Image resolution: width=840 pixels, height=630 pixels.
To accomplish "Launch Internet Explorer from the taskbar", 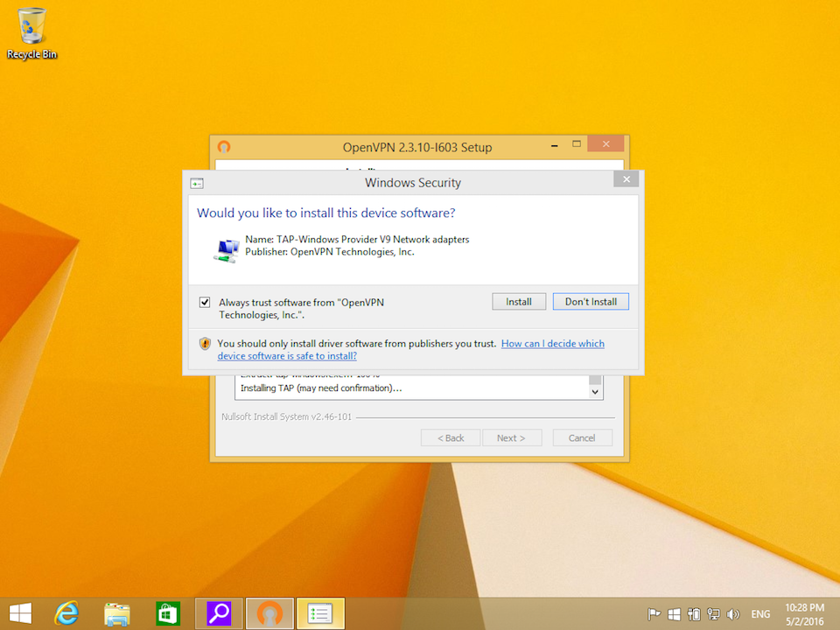I will coord(67,613).
